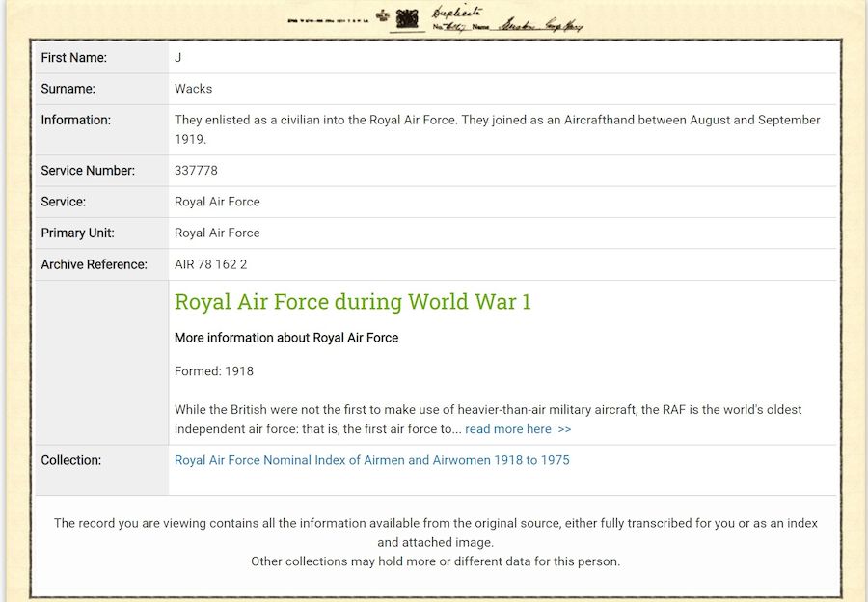The width and height of the screenshot is (868, 602).
Task: Click the 'First Name:' label
Action: click(x=73, y=58)
